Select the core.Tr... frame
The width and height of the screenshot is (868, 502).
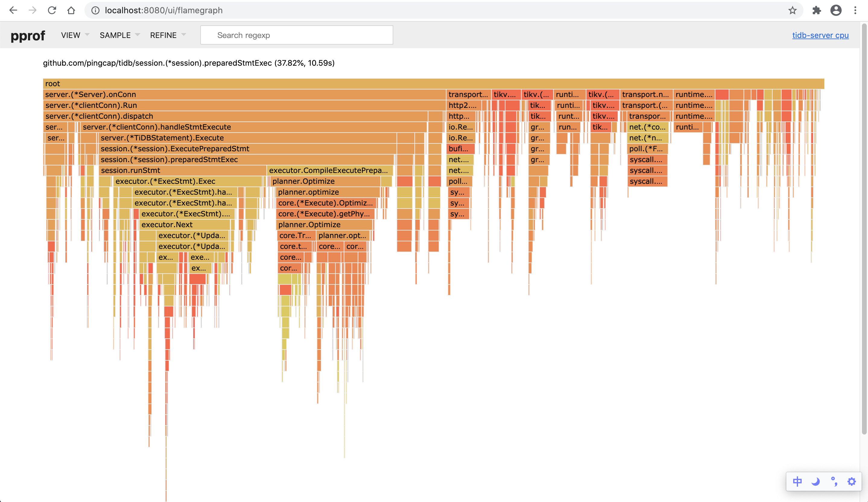click(296, 235)
